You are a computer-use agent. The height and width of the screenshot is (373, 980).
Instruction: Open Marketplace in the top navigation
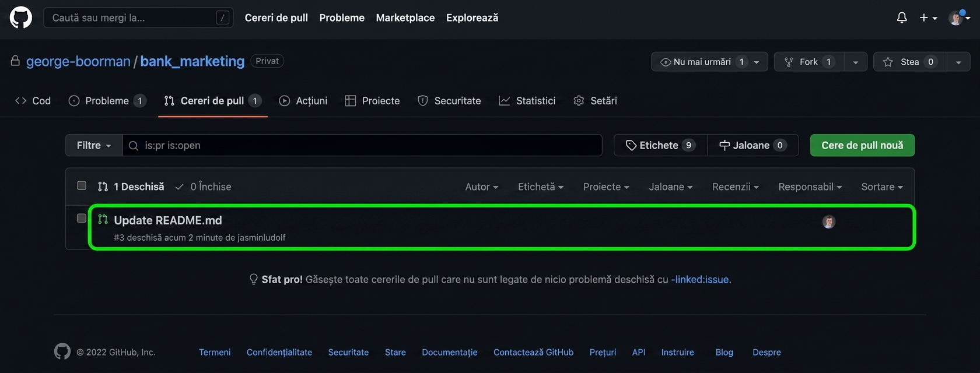[x=405, y=17]
